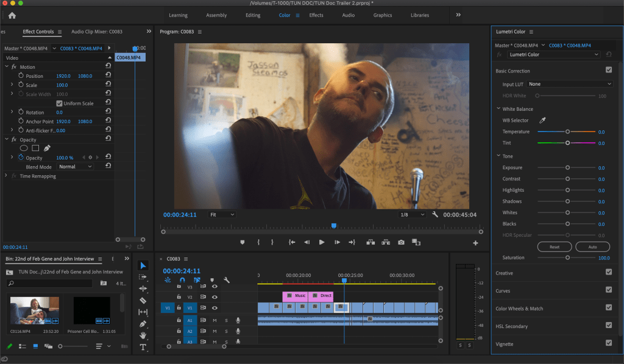Screen dimensions: 624x364
Task: Open the Program monitor wrench settings
Action: click(435, 215)
